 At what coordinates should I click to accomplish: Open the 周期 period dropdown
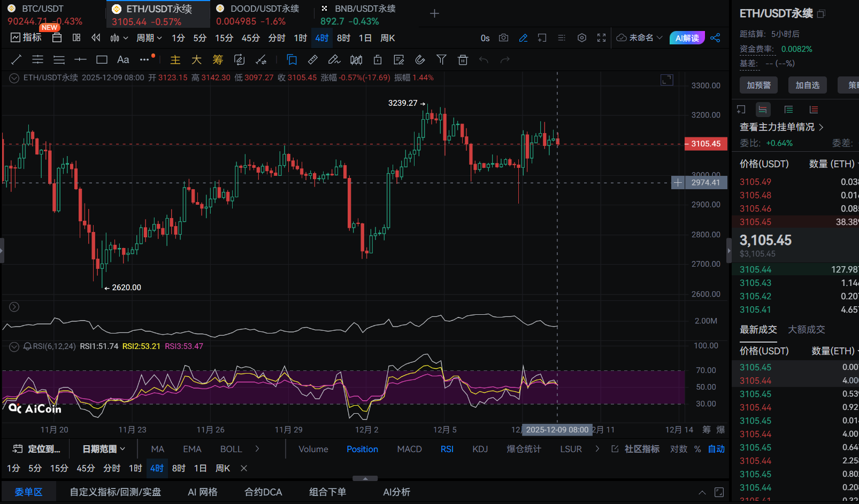click(x=149, y=38)
